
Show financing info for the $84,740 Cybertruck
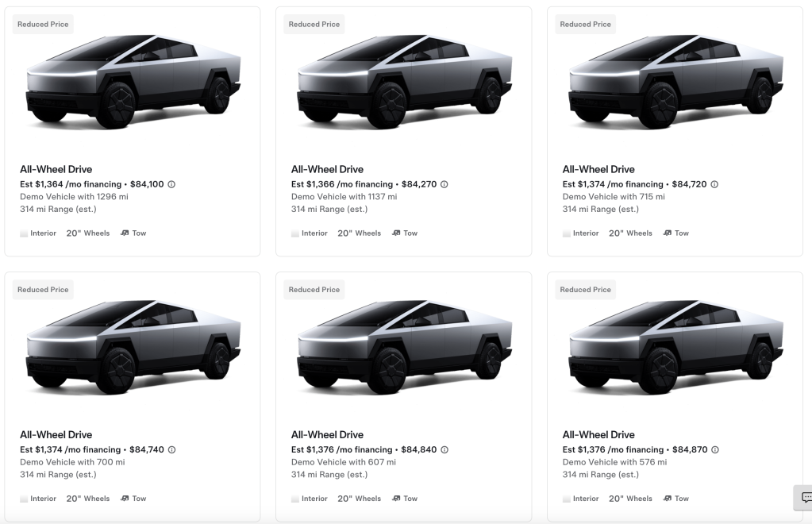171,449
